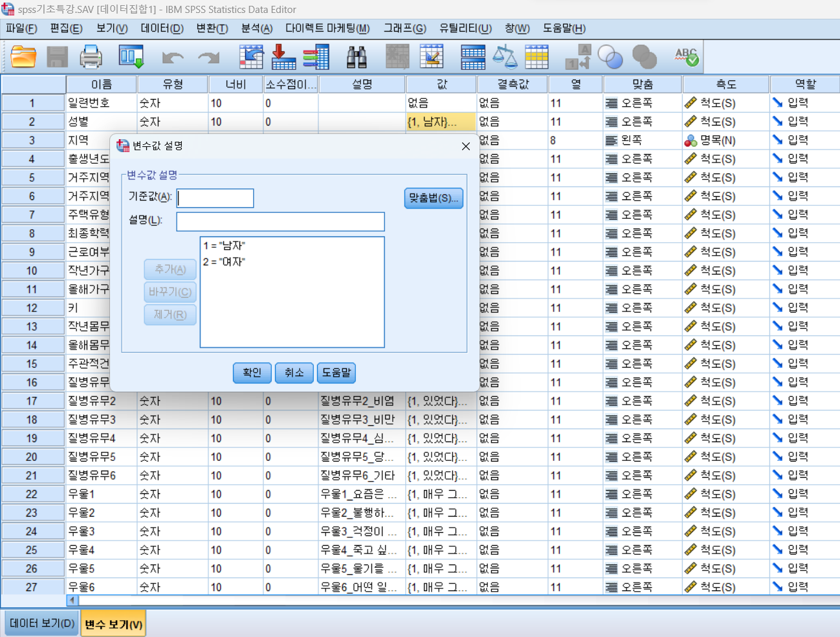Click the Undo arrow icon
The image size is (840, 637).
coord(172,58)
